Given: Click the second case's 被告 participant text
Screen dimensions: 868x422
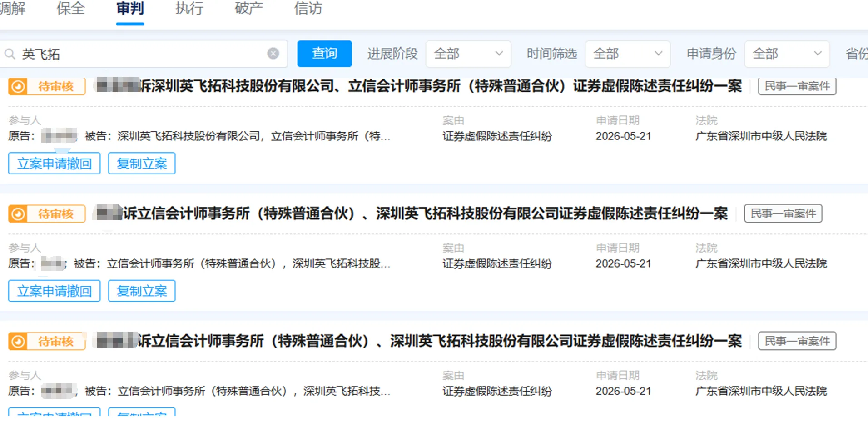Looking at the screenshot, I should point(232,263).
